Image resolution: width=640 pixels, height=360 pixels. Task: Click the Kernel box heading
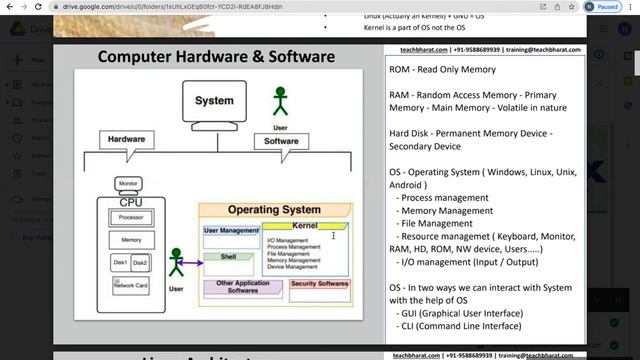click(305, 226)
